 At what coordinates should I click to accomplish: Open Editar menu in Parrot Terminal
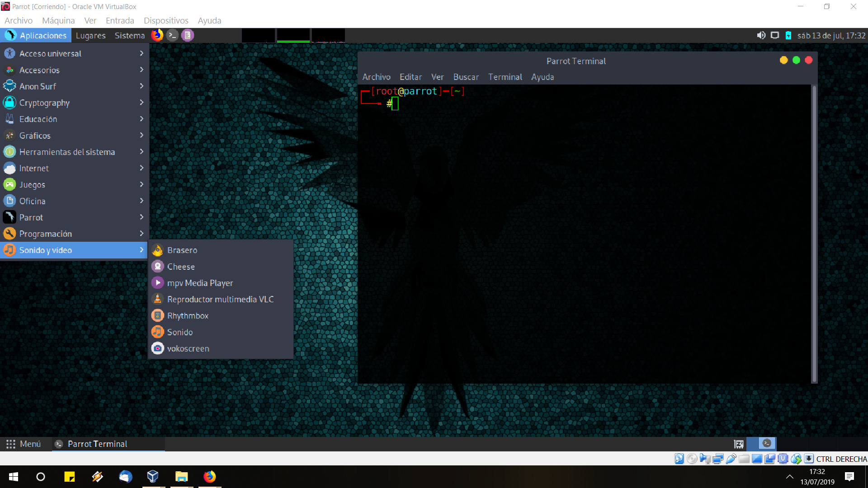tap(410, 77)
